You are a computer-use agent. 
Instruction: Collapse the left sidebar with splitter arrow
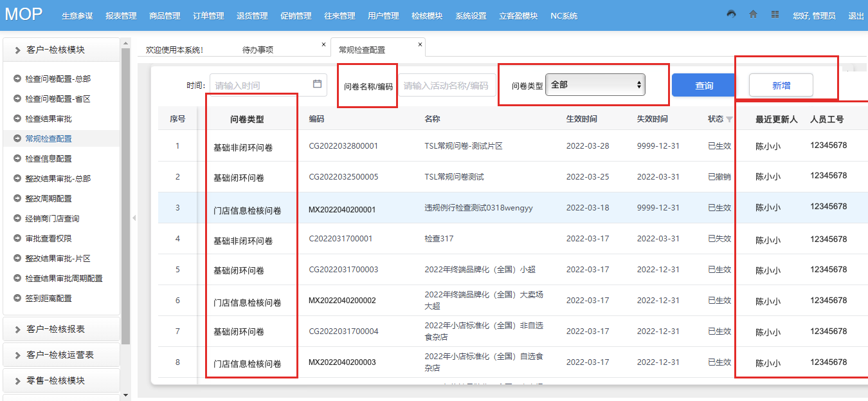click(134, 218)
